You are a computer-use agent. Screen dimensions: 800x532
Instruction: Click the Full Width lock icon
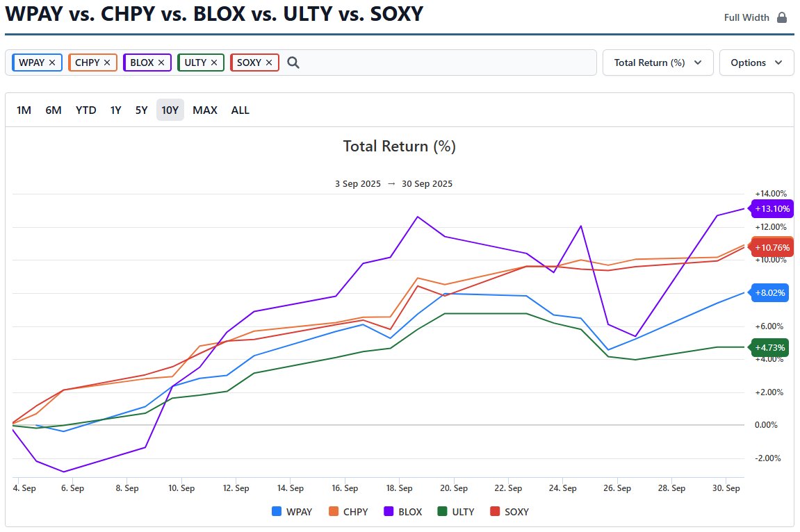click(782, 17)
